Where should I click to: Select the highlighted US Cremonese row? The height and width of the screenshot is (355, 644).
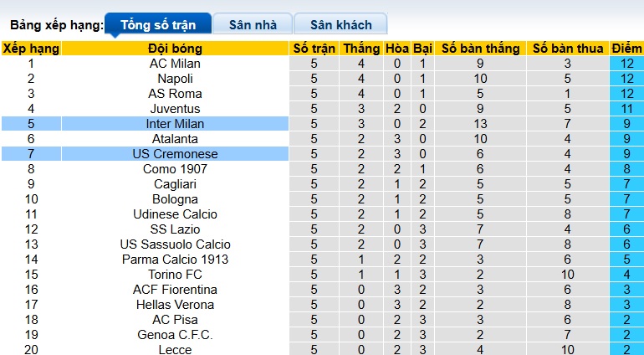pos(175,154)
